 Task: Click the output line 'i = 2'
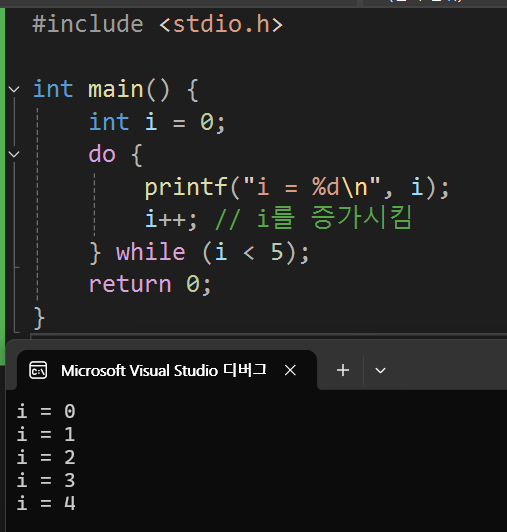click(x=46, y=457)
